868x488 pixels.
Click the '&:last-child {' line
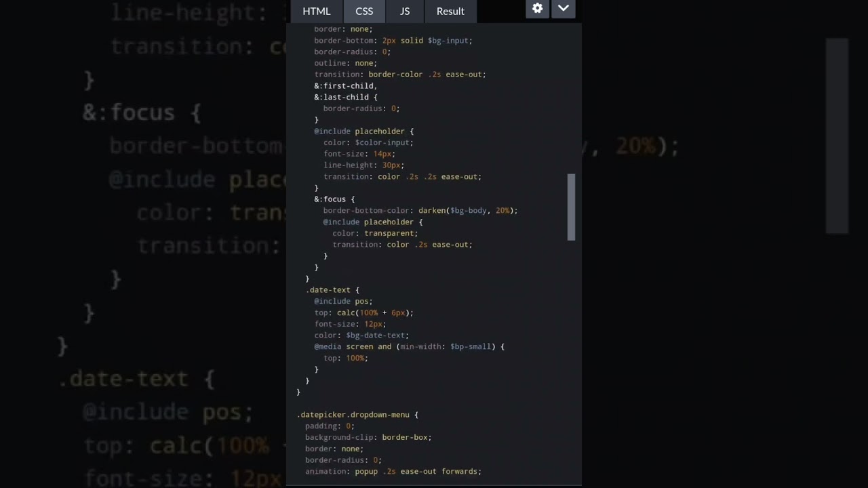[x=346, y=97]
